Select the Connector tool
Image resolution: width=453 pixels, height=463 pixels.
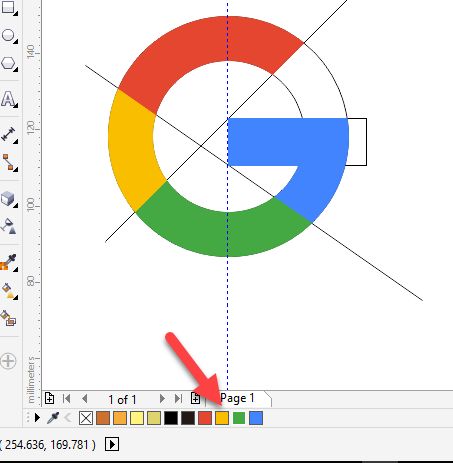8,163
